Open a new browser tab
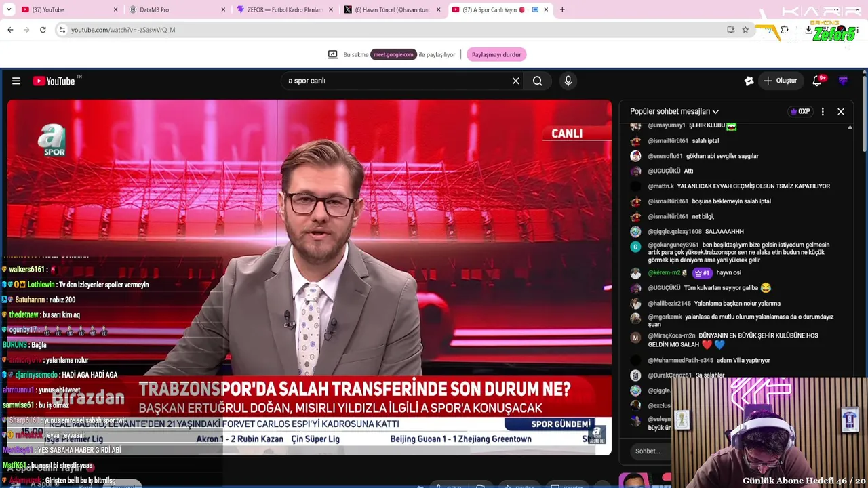Image resolution: width=868 pixels, height=488 pixels. (562, 9)
